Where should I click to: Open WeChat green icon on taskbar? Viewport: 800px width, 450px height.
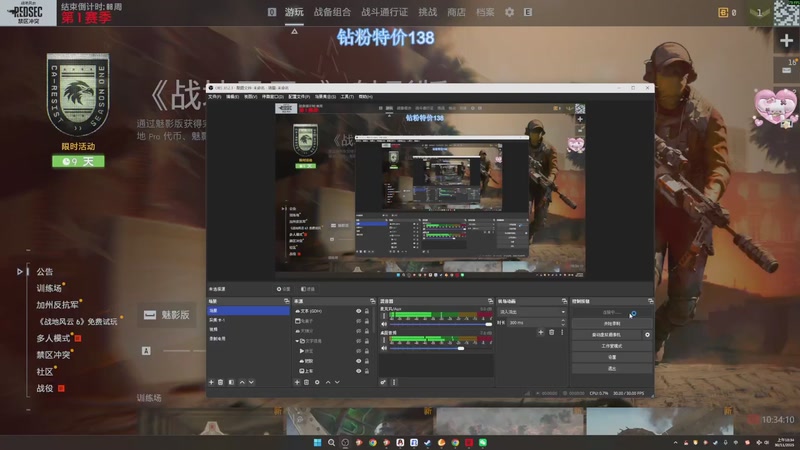[483, 442]
